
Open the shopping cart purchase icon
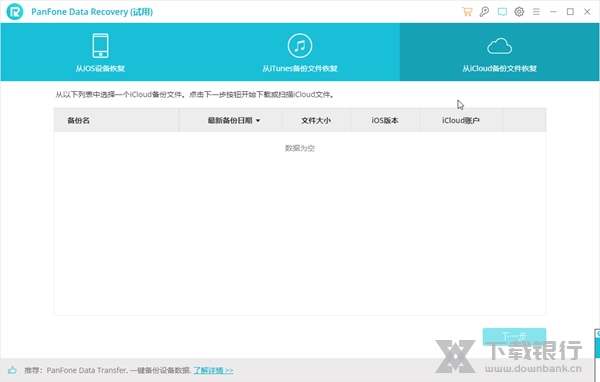467,12
